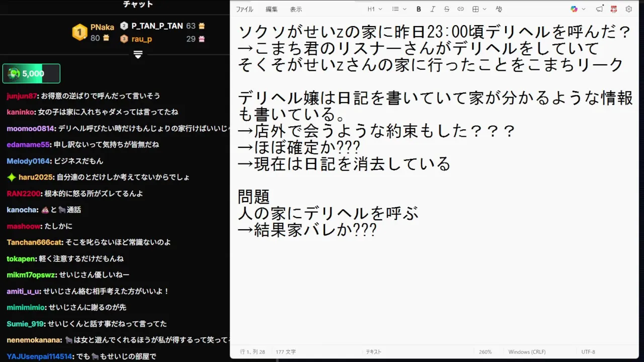The image size is (644, 362).
Task: Click username amiti_u_u in chat
Action: click(x=24, y=291)
